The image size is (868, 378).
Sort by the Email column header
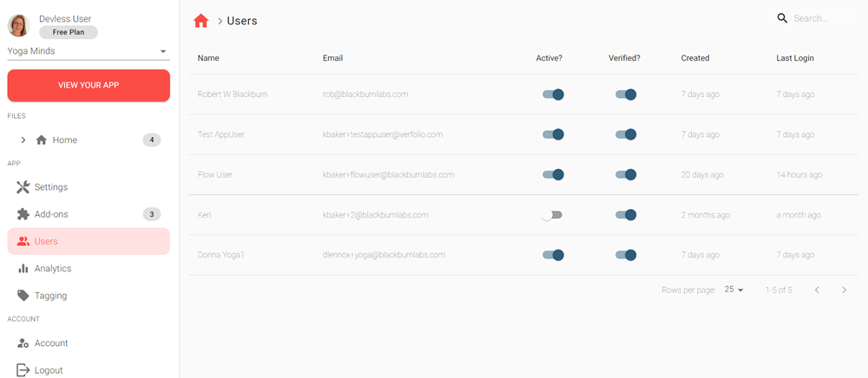coord(332,58)
